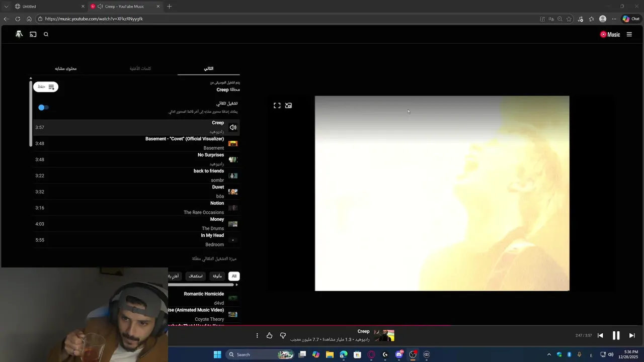Go back to the previous track
The height and width of the screenshot is (362, 644).
tap(600, 335)
